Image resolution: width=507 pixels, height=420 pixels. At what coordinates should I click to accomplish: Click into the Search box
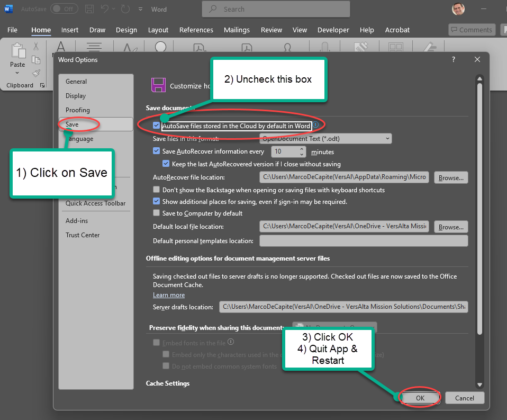(x=276, y=9)
